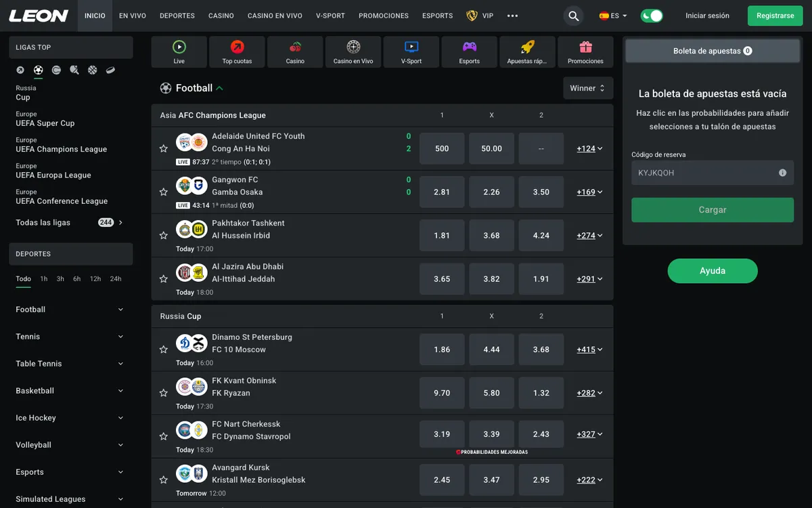Screen dimensions: 812x508
Task: Favorite the Avangard Kursk match star
Action: point(163,480)
